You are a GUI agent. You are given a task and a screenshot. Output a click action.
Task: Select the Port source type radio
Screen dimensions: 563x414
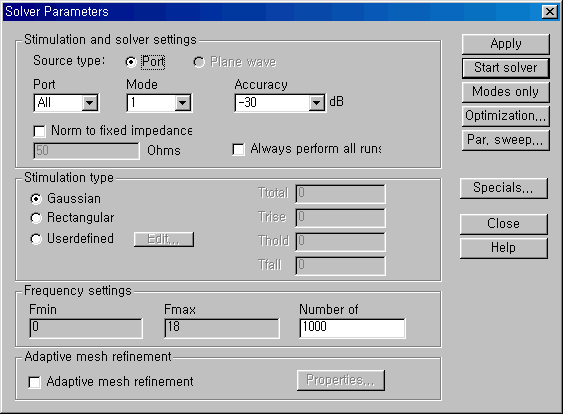(x=131, y=62)
